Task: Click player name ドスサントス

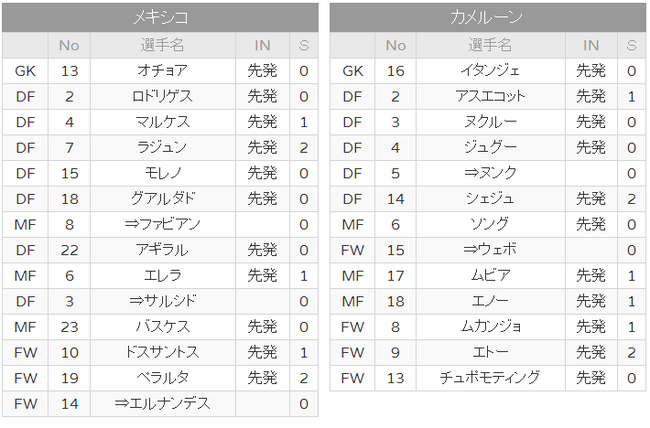Action: point(162,353)
